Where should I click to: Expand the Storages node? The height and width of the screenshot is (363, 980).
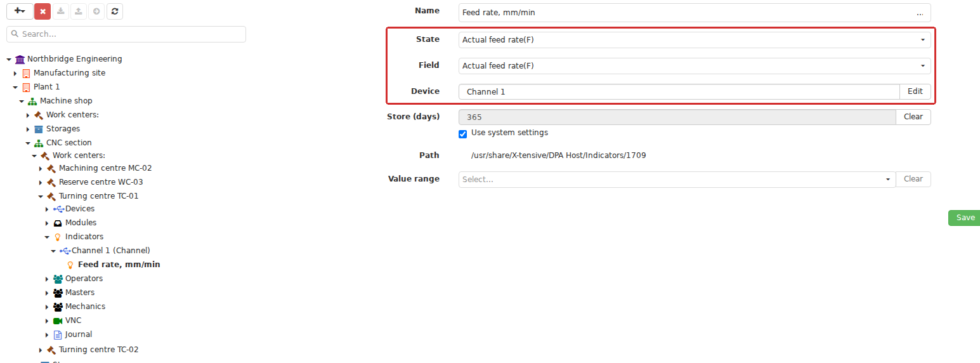tap(28, 129)
